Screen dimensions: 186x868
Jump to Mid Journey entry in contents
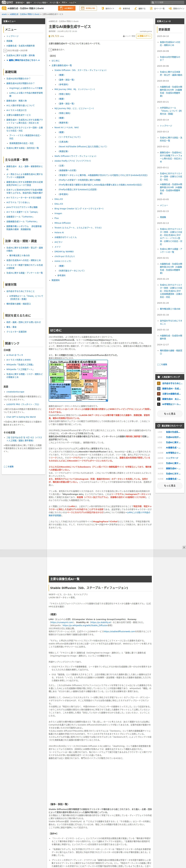75,89
